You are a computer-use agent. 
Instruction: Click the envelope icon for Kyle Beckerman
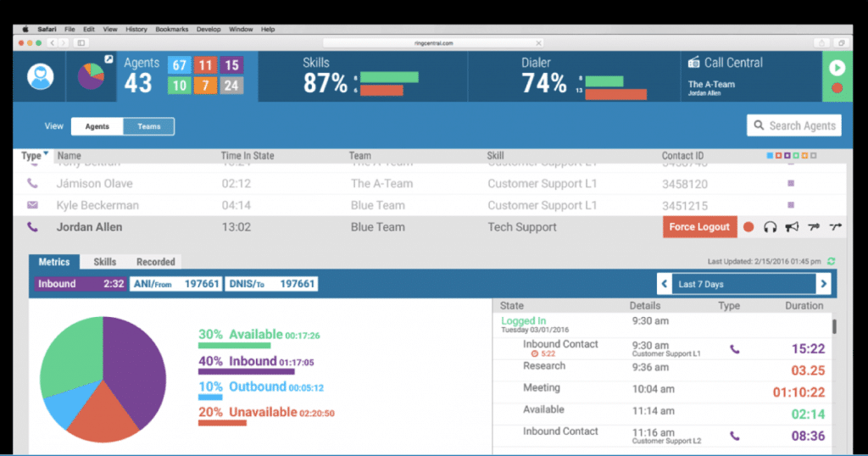click(33, 205)
